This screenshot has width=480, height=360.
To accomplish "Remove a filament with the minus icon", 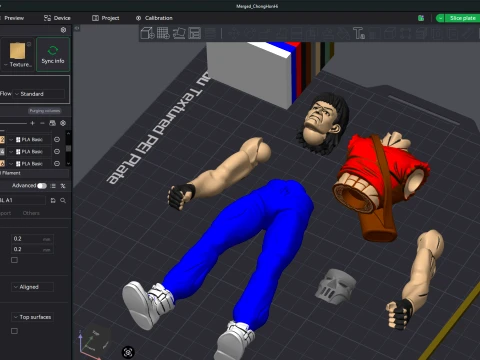I will click(x=42, y=123).
